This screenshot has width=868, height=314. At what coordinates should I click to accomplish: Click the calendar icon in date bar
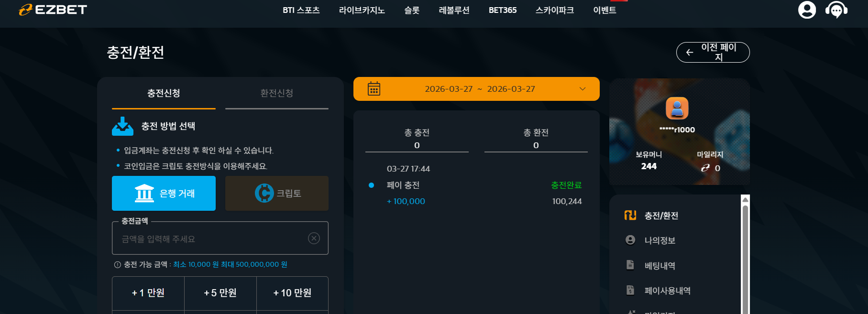click(374, 88)
